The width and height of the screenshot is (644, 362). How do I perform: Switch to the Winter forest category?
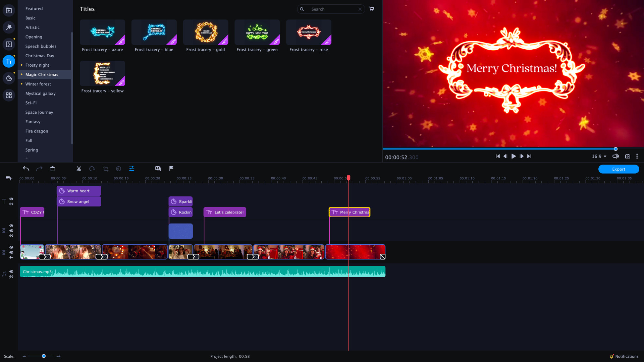pos(38,84)
